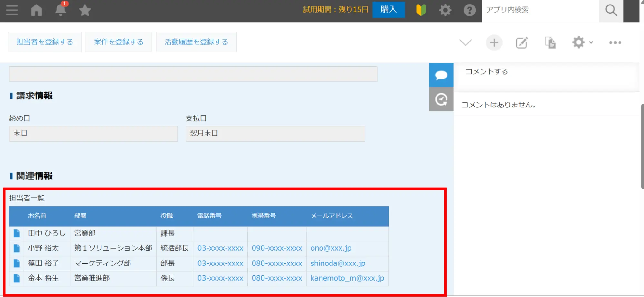Duplicate the record with copy icon
644x297 pixels.
(550, 42)
